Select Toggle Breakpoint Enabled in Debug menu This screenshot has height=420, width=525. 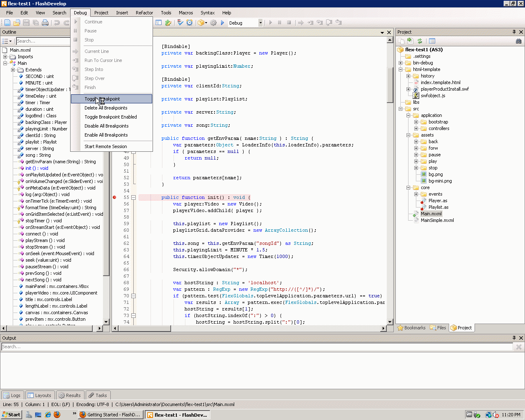click(111, 117)
